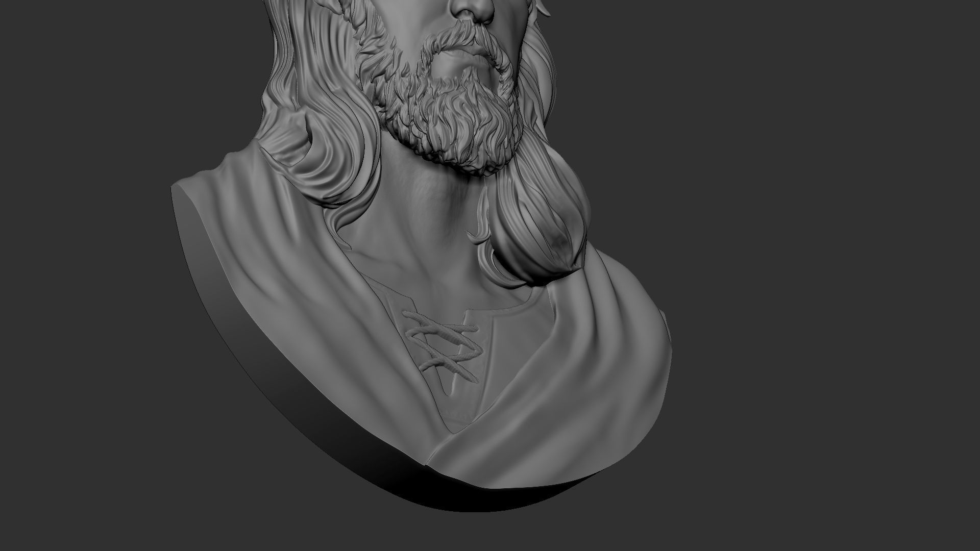
Task: Click the nose of the sculpted bust
Action: [x=473, y=11]
